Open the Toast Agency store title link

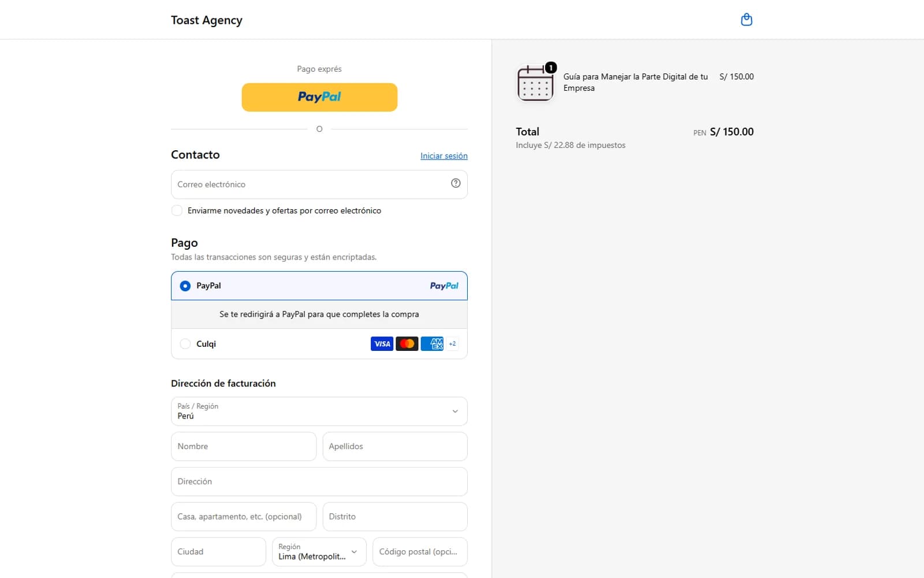[207, 20]
